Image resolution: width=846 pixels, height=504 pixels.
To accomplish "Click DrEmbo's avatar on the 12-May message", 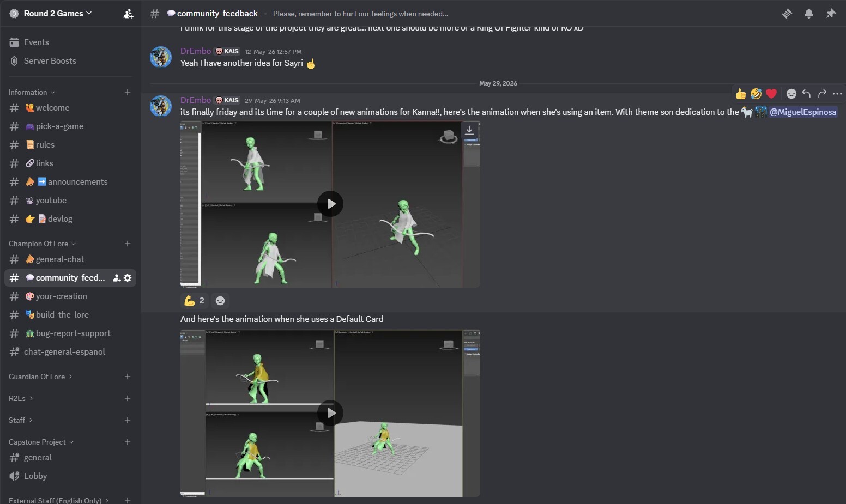I will [161, 57].
